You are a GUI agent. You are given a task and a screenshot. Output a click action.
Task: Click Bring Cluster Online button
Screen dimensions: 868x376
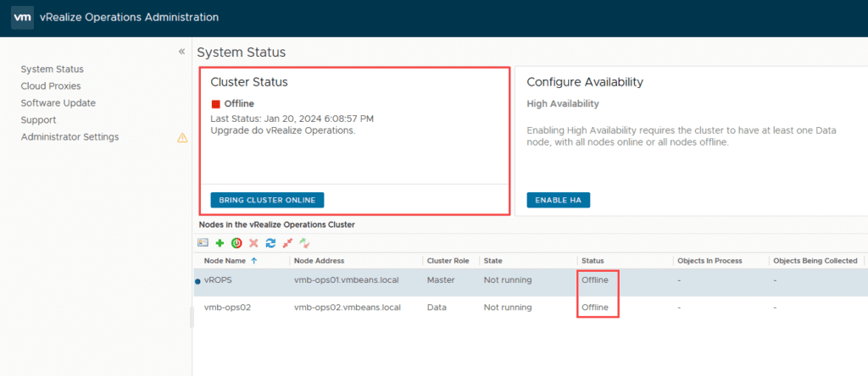[x=267, y=200]
